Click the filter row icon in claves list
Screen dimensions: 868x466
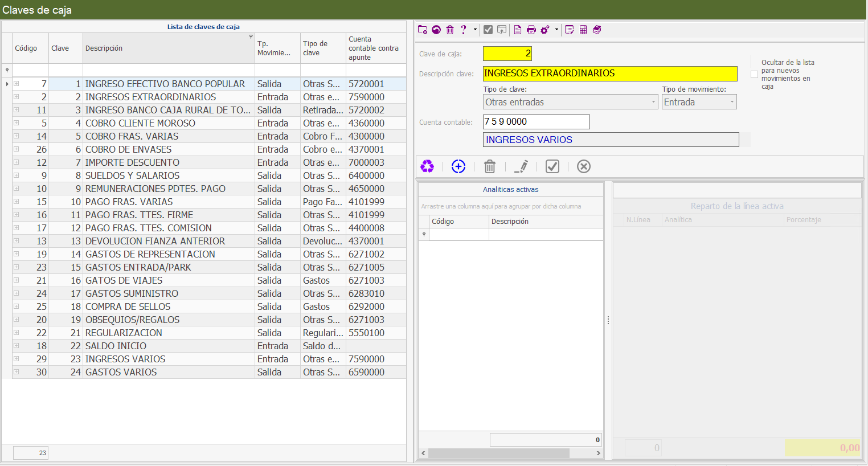coord(7,71)
